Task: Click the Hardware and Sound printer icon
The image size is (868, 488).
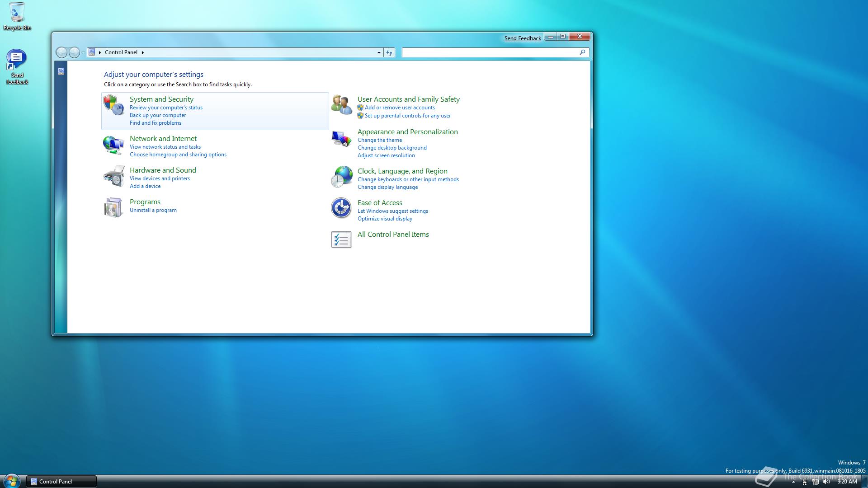Action: point(113,176)
